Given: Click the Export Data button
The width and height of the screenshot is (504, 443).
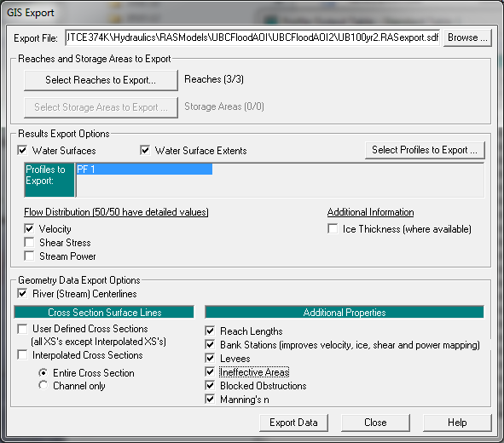Looking at the screenshot, I should 293,423.
